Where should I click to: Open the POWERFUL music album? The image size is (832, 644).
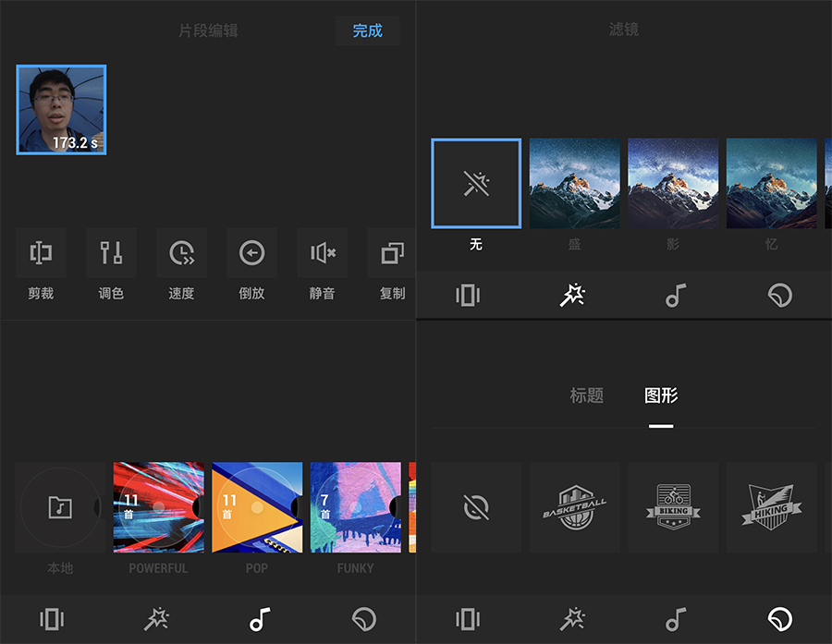pyautogui.click(x=158, y=507)
